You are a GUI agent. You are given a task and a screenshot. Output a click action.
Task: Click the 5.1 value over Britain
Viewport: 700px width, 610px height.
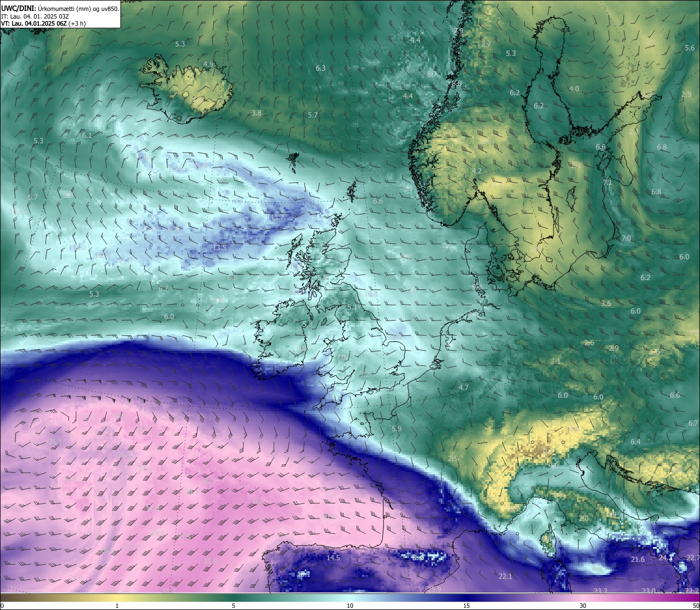pyautogui.click(x=352, y=307)
